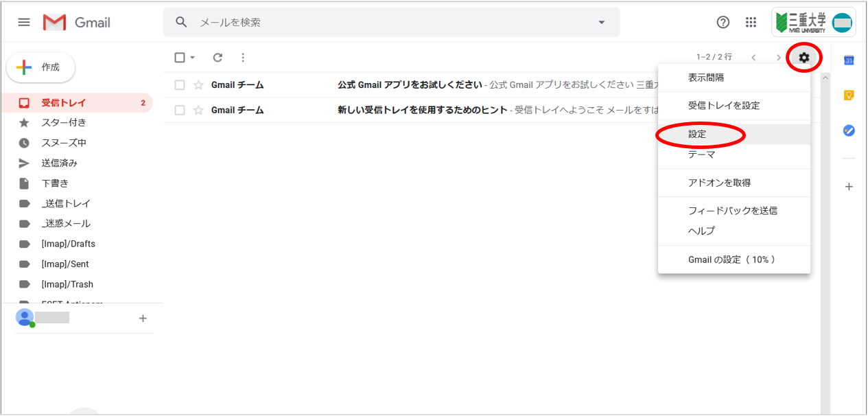Click the Hangouts user avatar
This screenshot has width=868, height=416.
[25, 318]
